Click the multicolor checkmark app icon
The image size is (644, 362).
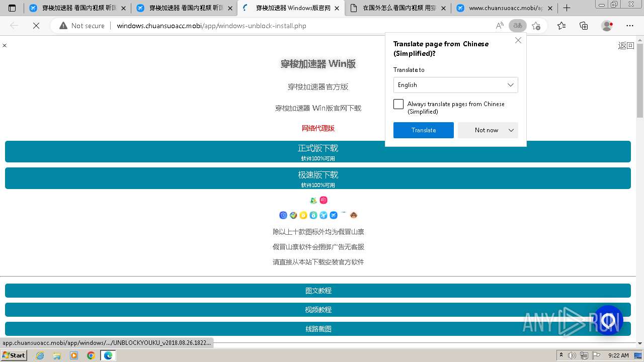coord(293,215)
